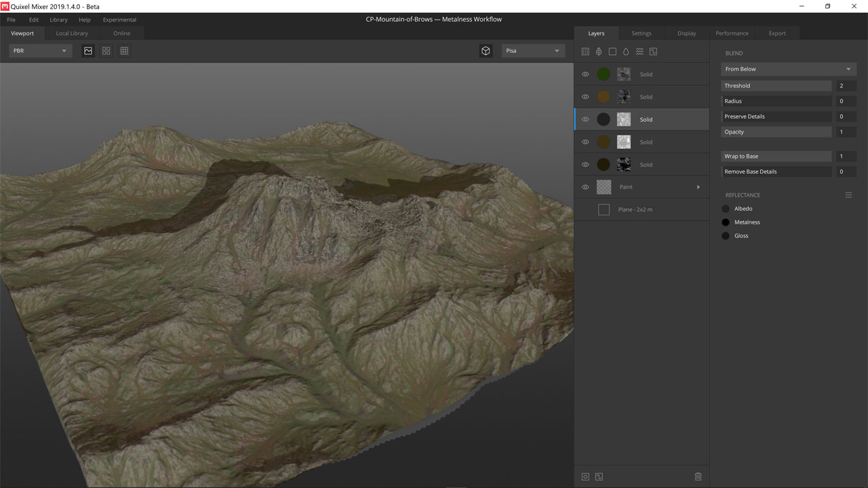Delete the selected layer with the trash icon
The width and height of the screenshot is (868, 488).
coord(698,476)
